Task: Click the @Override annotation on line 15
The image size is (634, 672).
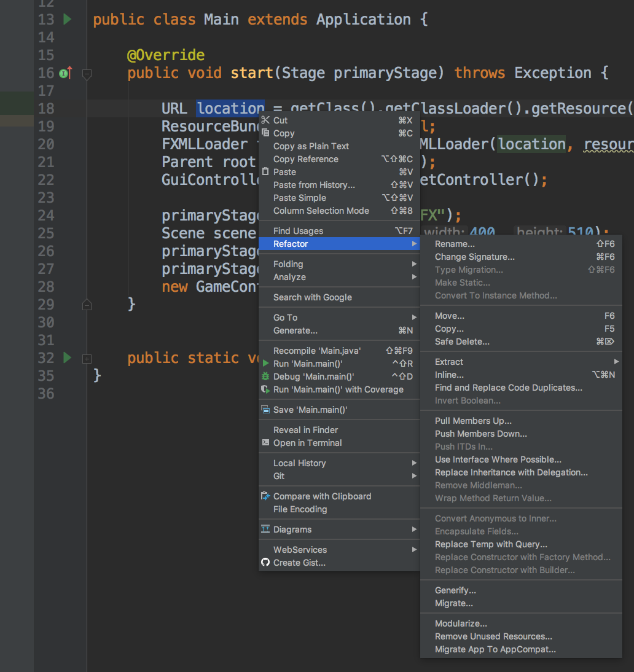Action: (x=166, y=55)
